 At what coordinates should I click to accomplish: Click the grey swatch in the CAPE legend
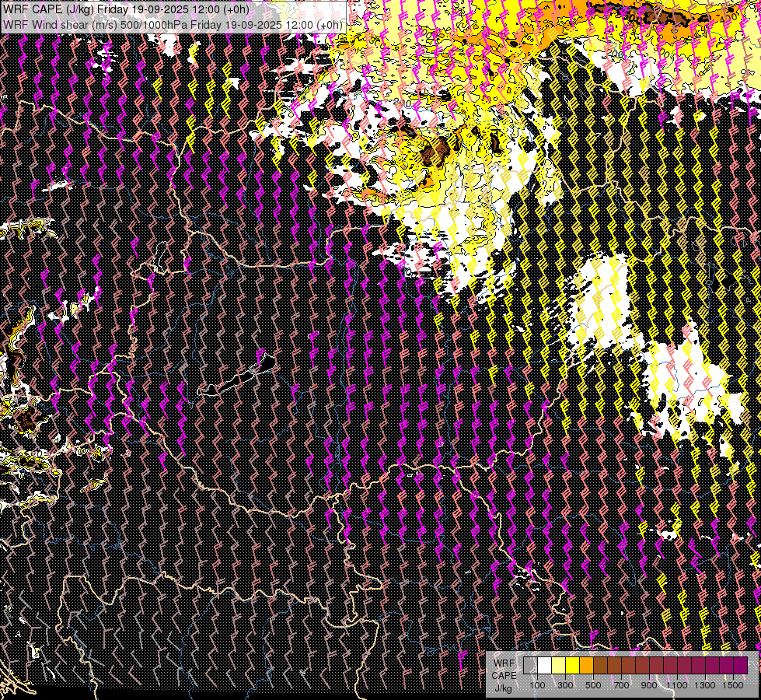pyautogui.click(x=530, y=666)
